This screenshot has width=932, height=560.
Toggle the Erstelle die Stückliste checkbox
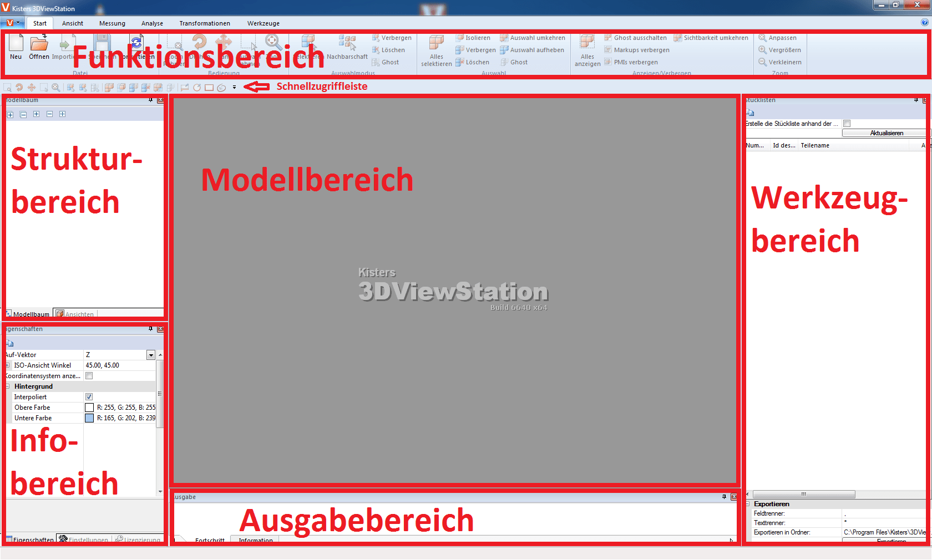[847, 124]
